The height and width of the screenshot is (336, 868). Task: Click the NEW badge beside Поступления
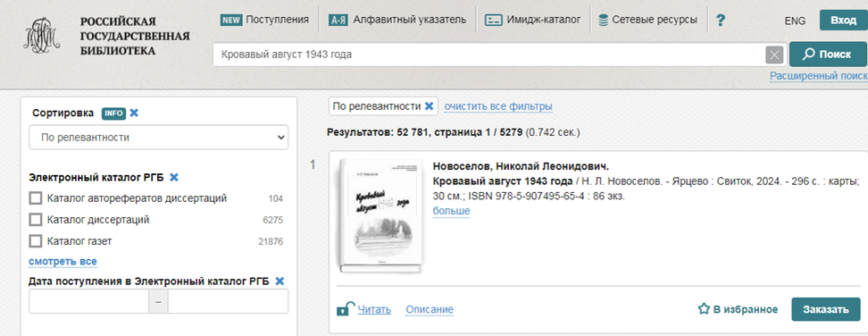coord(230,20)
